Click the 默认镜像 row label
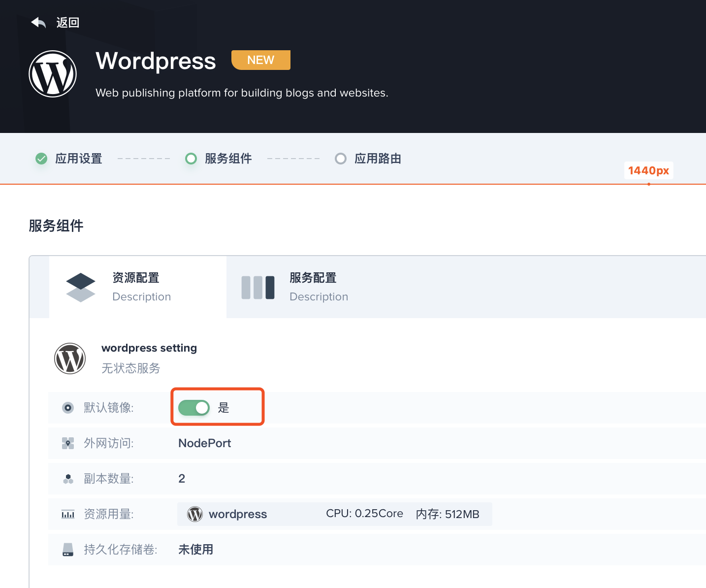Viewport: 706px width, 588px height. [x=109, y=408]
